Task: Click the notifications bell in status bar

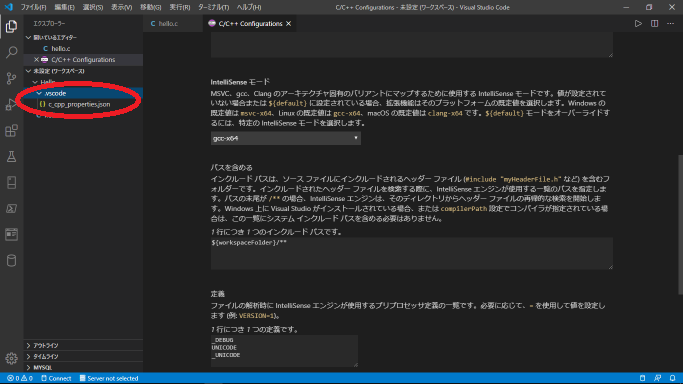Action: pyautogui.click(x=673, y=378)
